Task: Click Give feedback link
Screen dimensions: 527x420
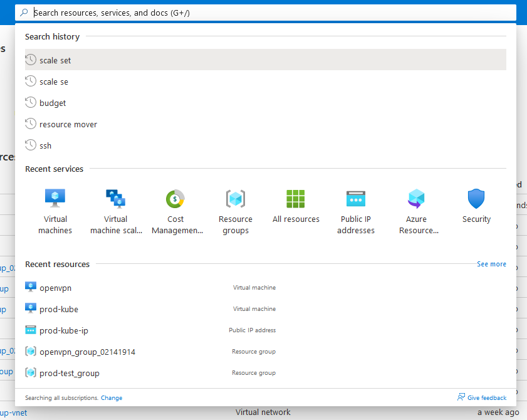Action: (x=487, y=398)
